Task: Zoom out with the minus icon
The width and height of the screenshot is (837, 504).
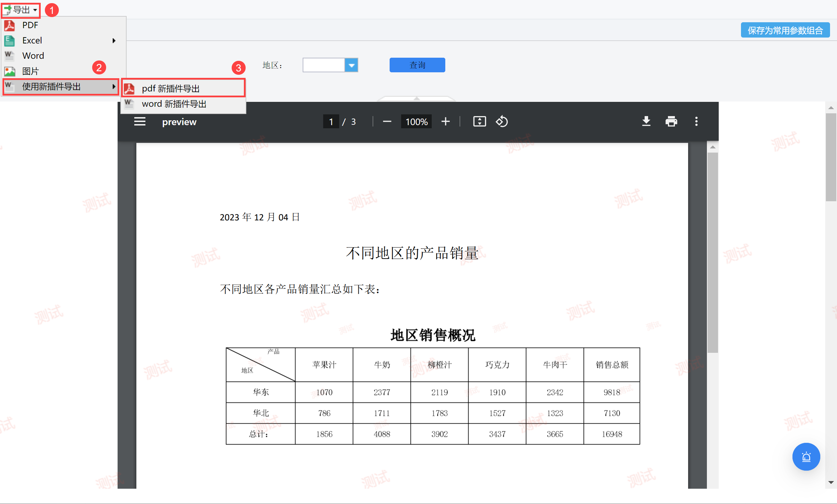Action: coord(387,121)
